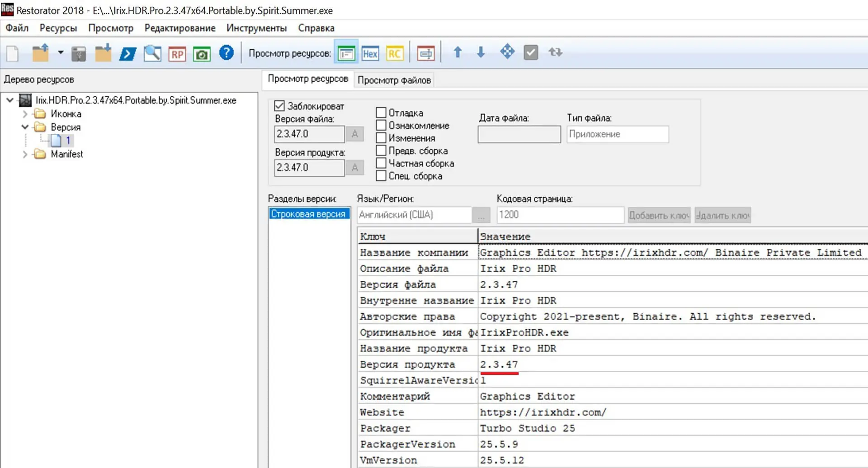Expand the Manifest tree node
Screen dimensions: 868x468
tap(26, 154)
